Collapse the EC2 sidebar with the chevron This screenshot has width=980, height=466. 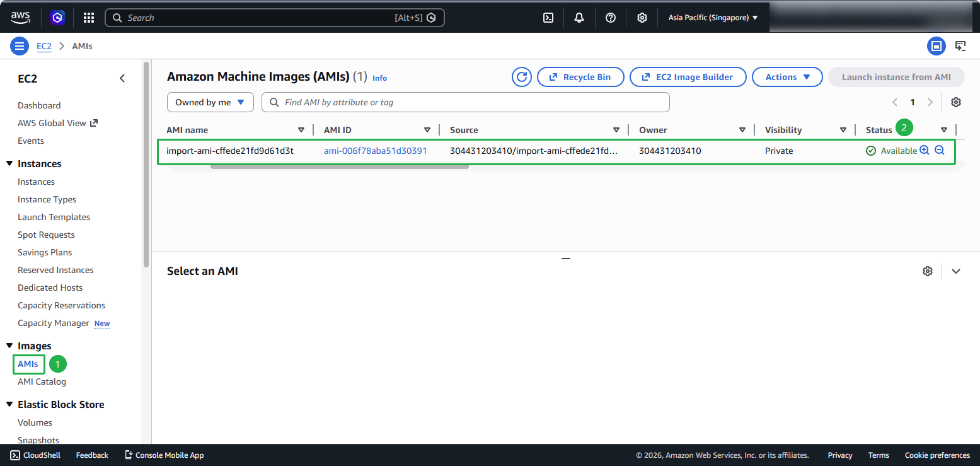click(122, 78)
